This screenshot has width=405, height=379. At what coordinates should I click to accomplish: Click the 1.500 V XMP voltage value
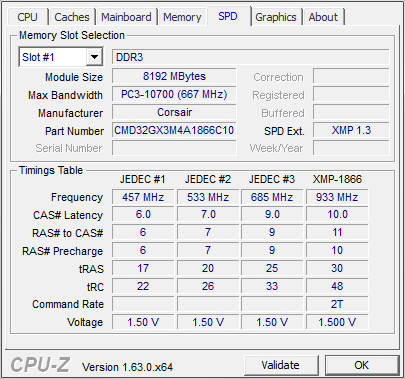pyautogui.click(x=337, y=322)
